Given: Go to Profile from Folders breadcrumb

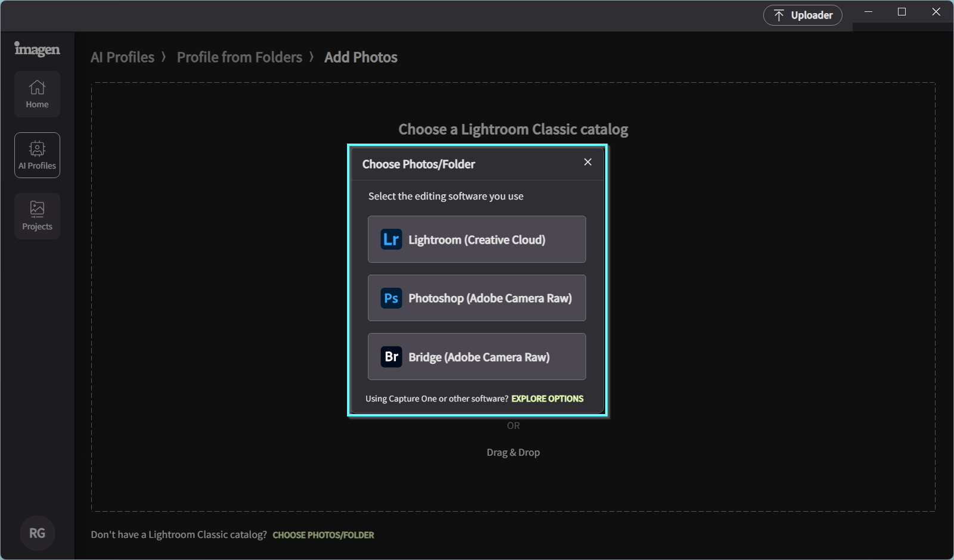Looking at the screenshot, I should [240, 57].
